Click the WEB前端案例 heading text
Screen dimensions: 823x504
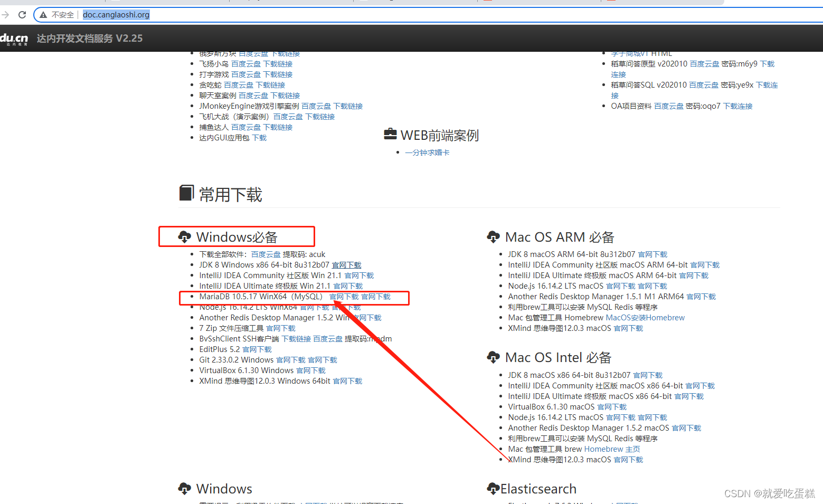point(440,135)
